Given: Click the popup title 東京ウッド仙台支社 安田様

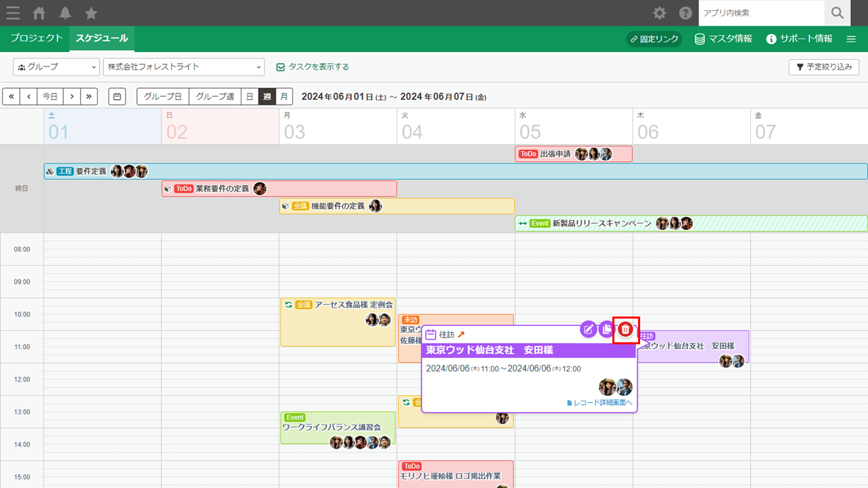Looking at the screenshot, I should click(490, 350).
